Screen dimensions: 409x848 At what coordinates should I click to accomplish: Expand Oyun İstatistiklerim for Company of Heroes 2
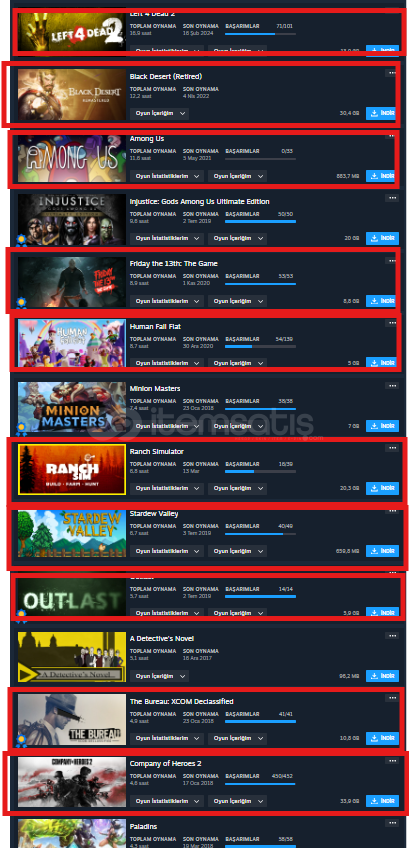click(167, 801)
